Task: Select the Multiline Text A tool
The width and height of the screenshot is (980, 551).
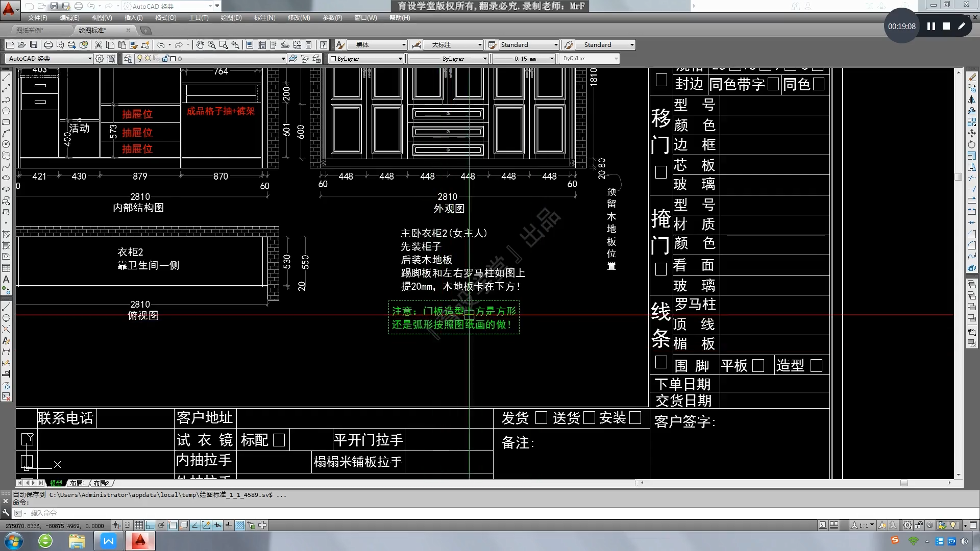Action: [6, 279]
